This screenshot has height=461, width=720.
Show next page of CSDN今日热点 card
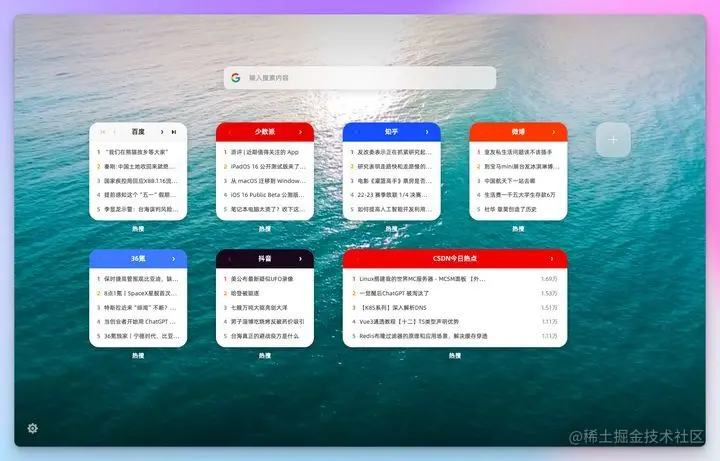[x=552, y=259]
